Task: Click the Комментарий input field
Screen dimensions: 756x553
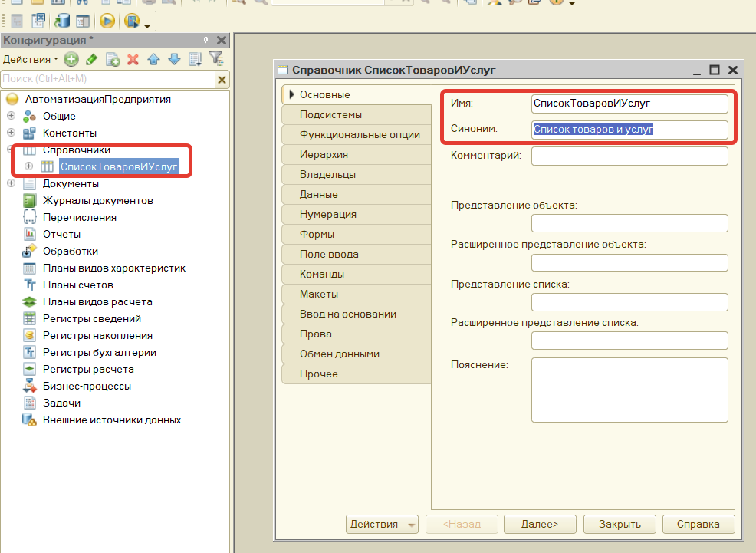Action: coord(629,156)
